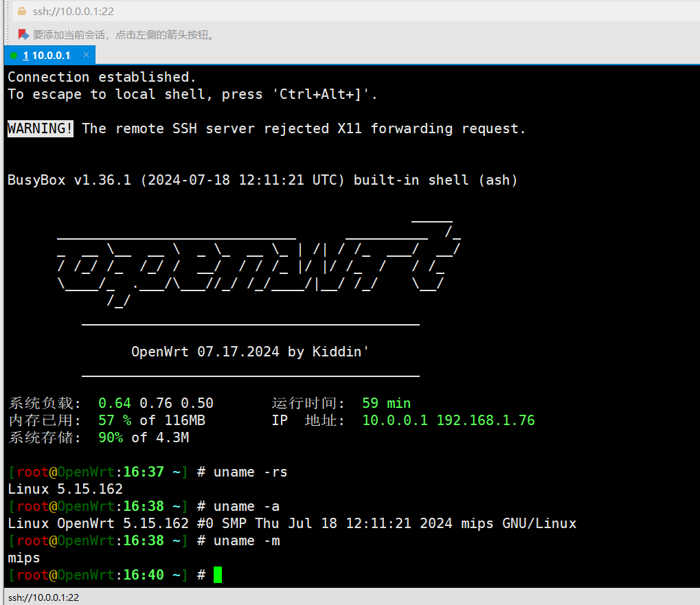700x605 pixels.
Task: Click the red-blue add session arrow icon
Action: point(23,34)
